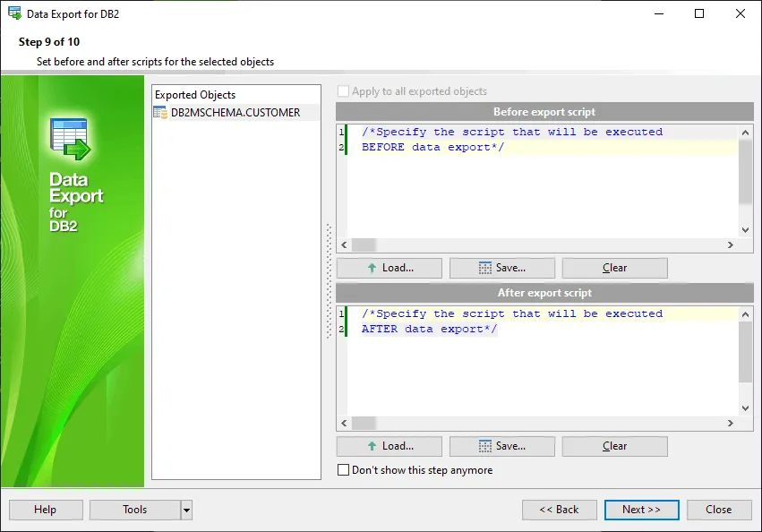Click the After script horizontal scrollbar thumb

click(x=364, y=423)
